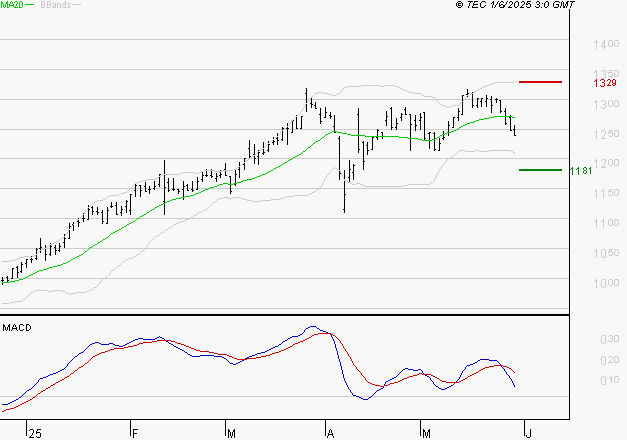627x440 pixels.
Task: Click the MA20 legend label
Action: click(x=12, y=5)
